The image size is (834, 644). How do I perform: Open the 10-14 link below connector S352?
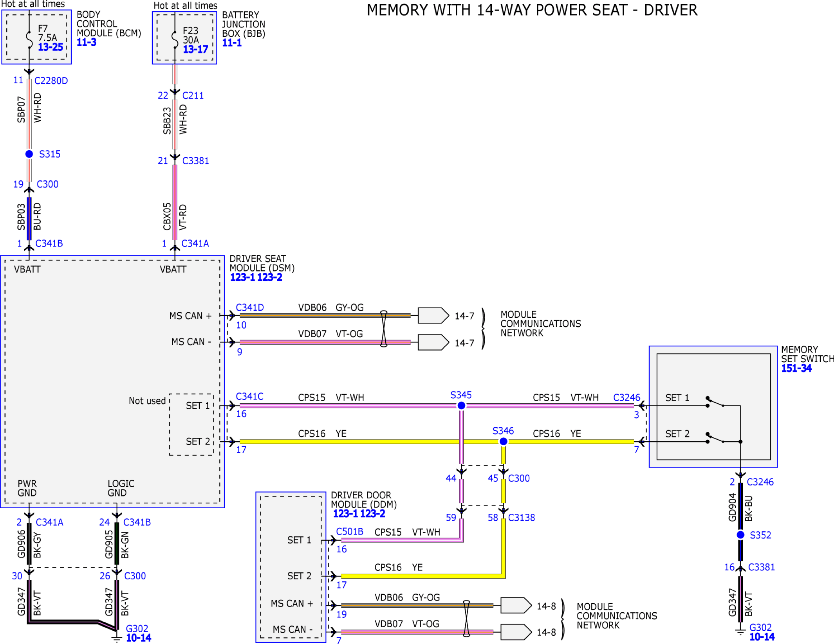(762, 637)
